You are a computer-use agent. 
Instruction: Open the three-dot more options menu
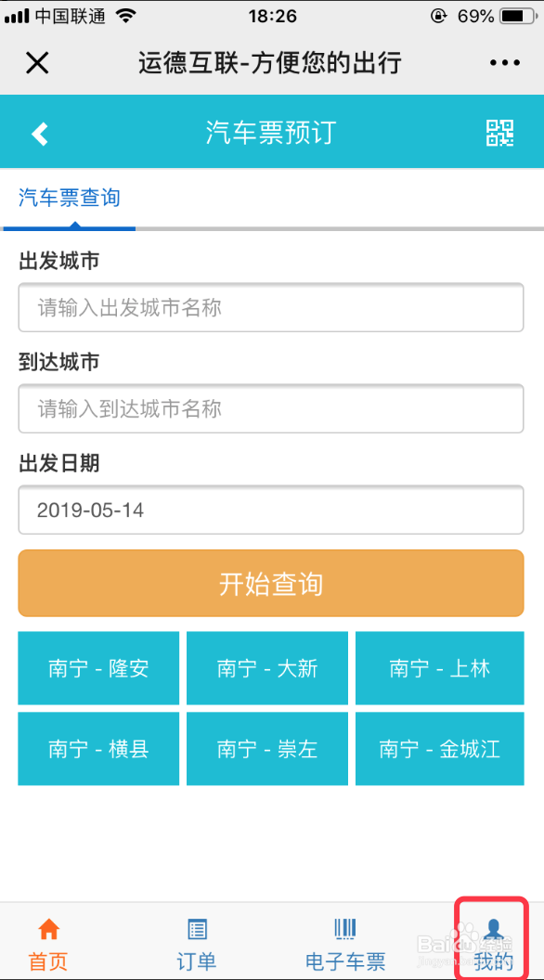click(504, 62)
